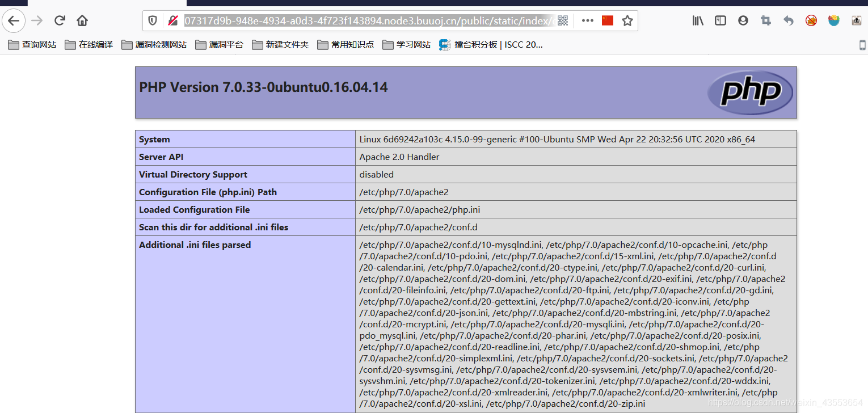Generate QR code for this page
This screenshot has width=868, height=413.
(563, 21)
